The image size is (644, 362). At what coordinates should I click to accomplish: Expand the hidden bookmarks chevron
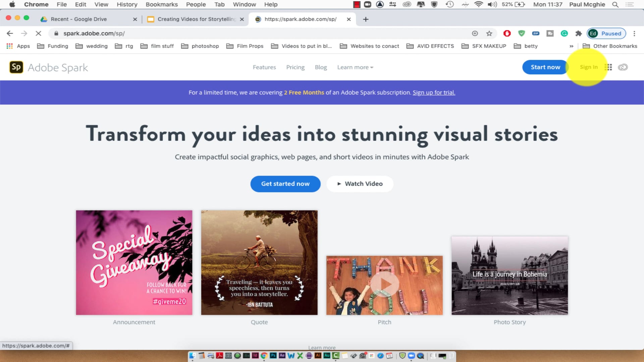point(571,46)
